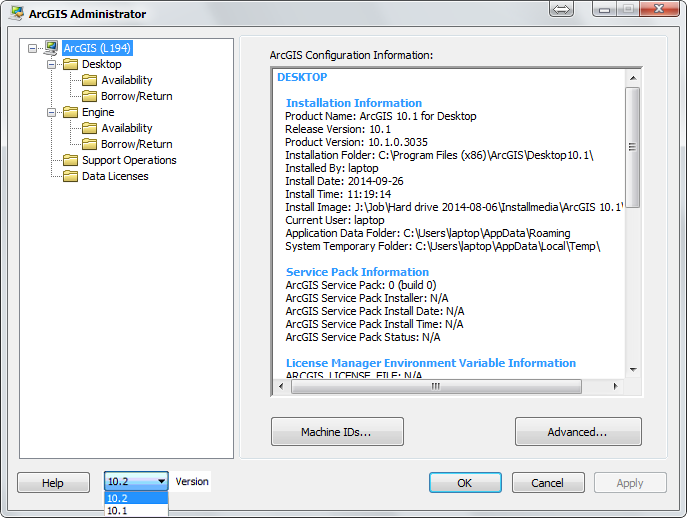Click ArcGIS Administrator title bar icon
Viewport: 687px width, 518px height.
pos(15,14)
